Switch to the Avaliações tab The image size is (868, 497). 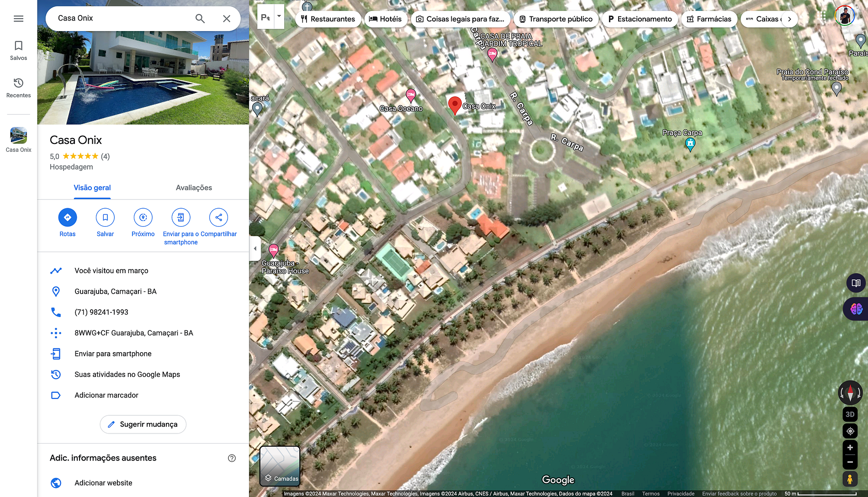(x=194, y=188)
